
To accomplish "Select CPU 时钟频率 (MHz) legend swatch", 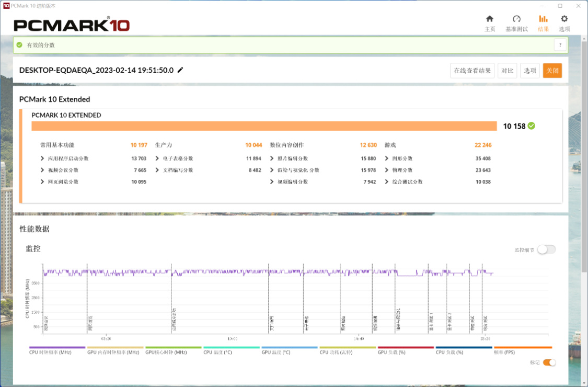I will point(57,348).
